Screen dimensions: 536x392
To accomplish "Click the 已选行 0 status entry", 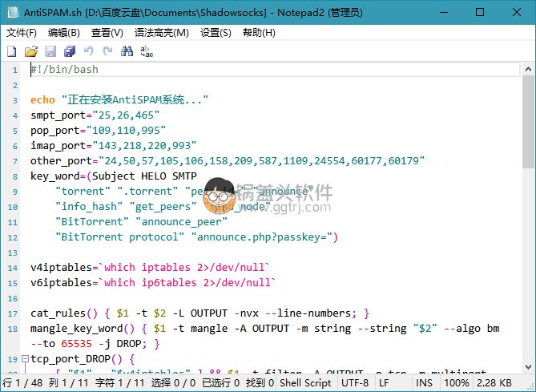I will tap(220, 382).
